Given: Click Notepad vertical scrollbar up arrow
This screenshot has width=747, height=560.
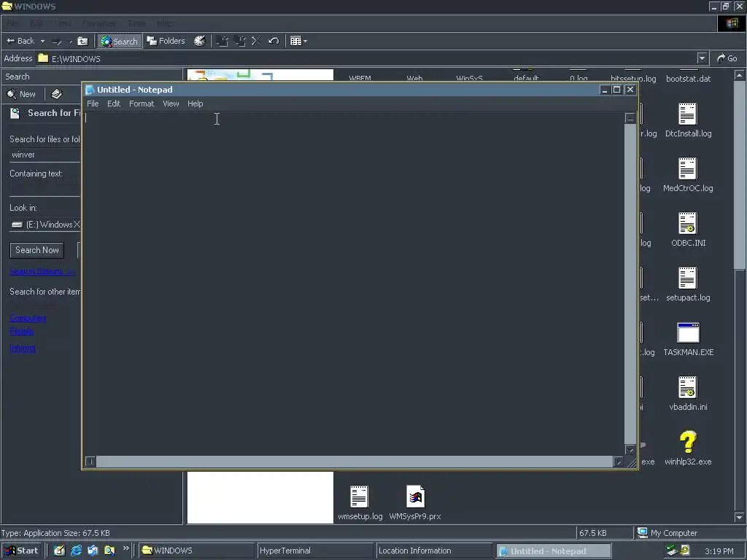Looking at the screenshot, I should coord(630,118).
